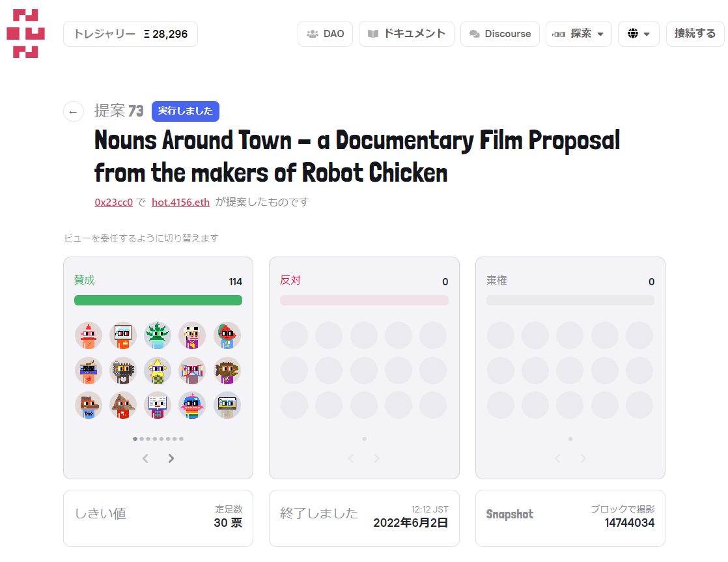Image resolution: width=728 pixels, height=562 pixels.
Task: Click the snapshot block number 14744034
Action: (x=630, y=523)
